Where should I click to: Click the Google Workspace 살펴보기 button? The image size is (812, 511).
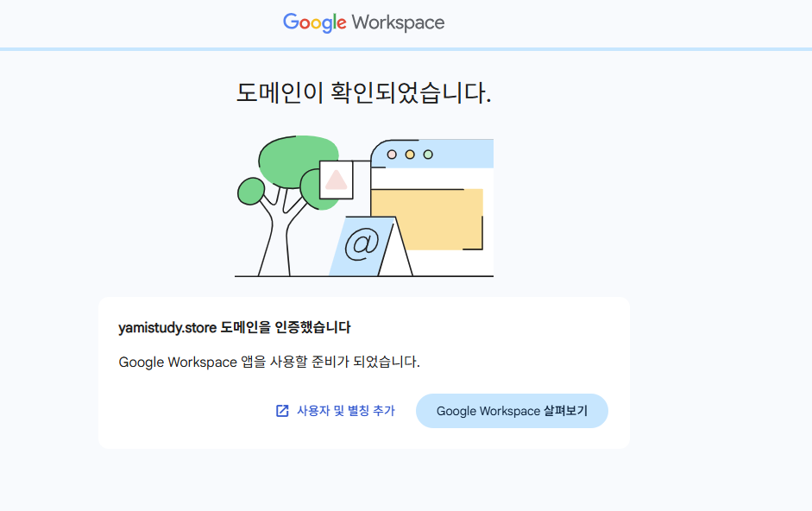coord(512,411)
